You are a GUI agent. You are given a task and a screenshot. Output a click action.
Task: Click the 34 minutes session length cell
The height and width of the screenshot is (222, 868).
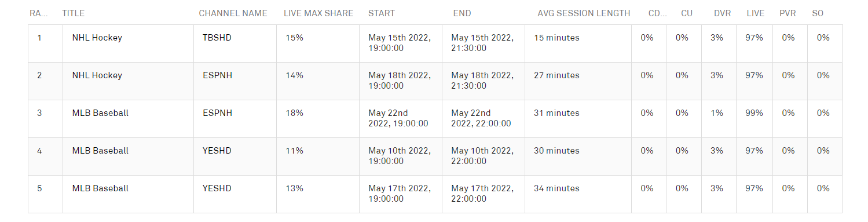(556, 188)
